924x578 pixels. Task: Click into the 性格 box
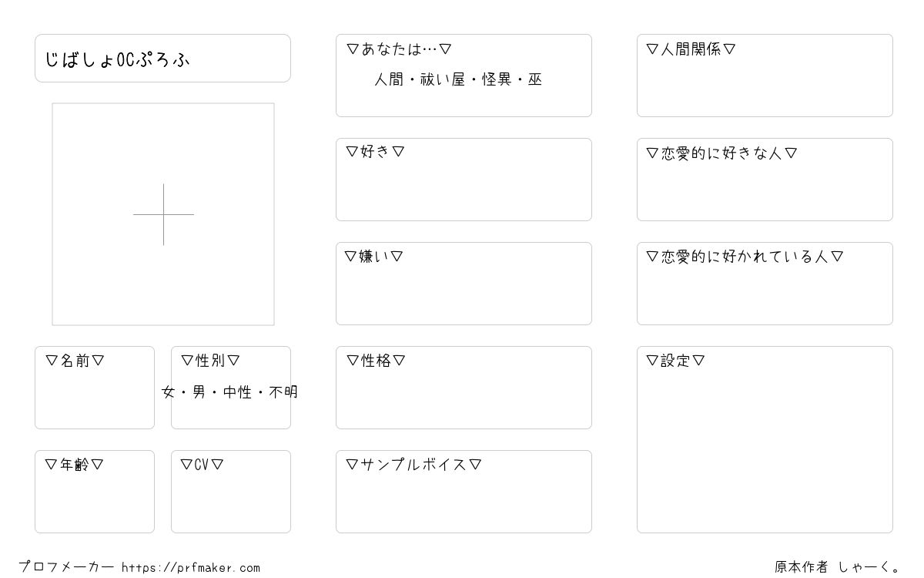tap(464, 388)
